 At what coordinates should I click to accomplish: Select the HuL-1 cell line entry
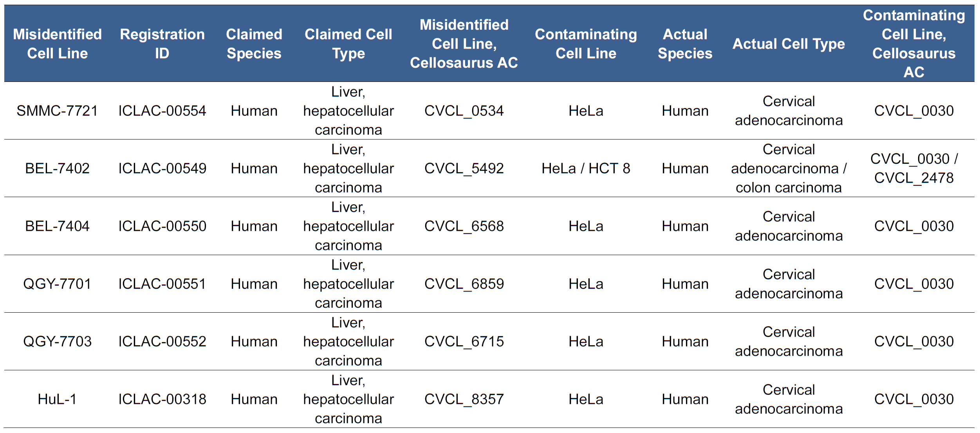pos(57,399)
